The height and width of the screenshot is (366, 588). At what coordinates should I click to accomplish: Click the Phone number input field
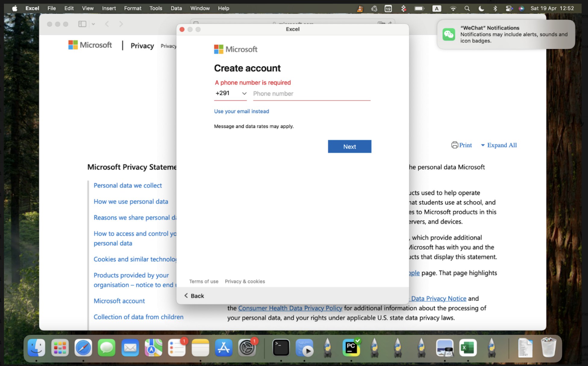pos(311,94)
